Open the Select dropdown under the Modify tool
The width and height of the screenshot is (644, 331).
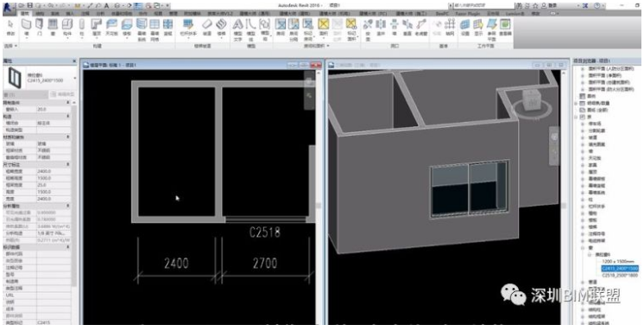click(9, 46)
